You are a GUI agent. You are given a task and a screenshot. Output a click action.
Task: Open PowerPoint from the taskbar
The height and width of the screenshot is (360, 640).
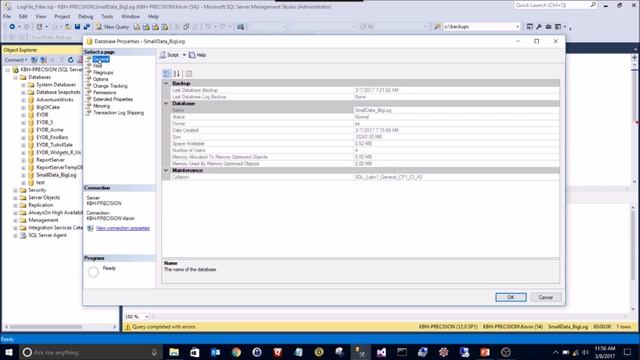485,352
